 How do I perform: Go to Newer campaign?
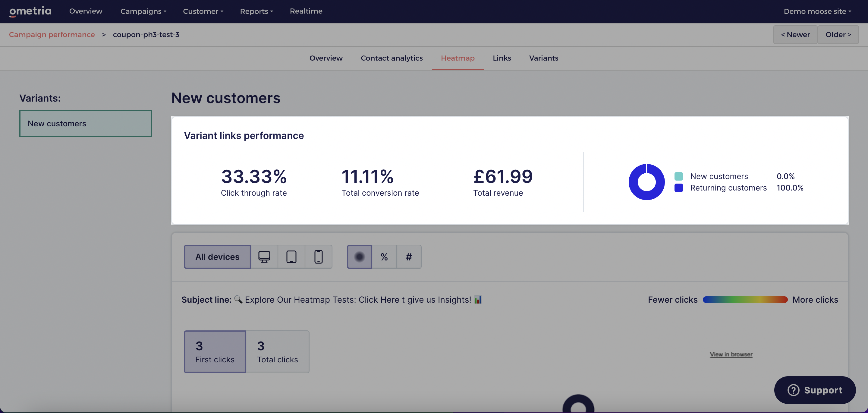click(x=795, y=34)
